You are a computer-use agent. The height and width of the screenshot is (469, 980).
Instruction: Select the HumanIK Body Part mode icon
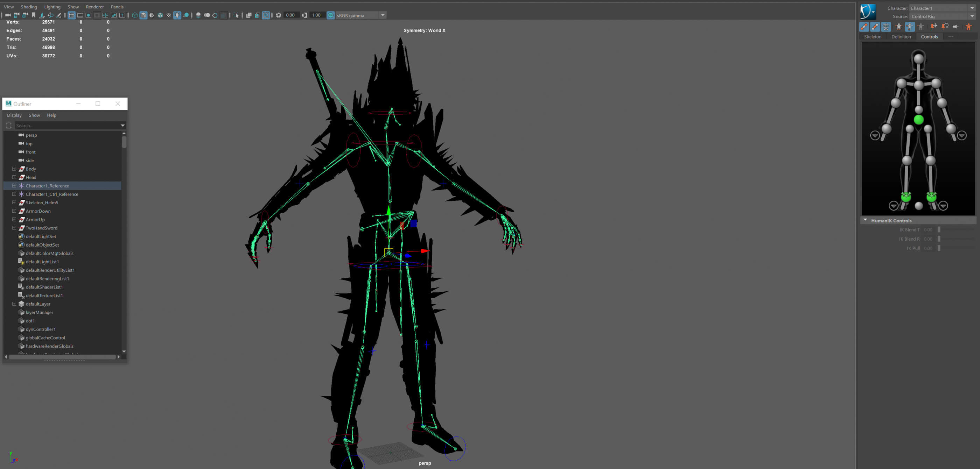pos(910,27)
